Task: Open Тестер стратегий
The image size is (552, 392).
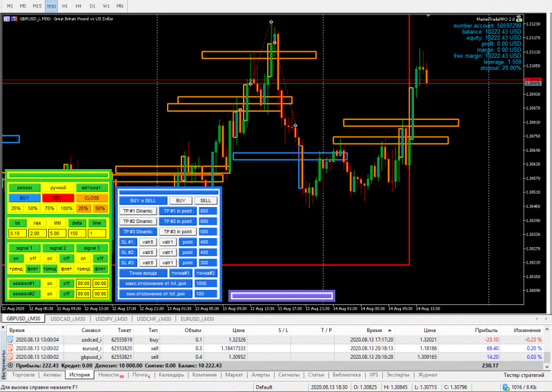Action: coord(524,375)
